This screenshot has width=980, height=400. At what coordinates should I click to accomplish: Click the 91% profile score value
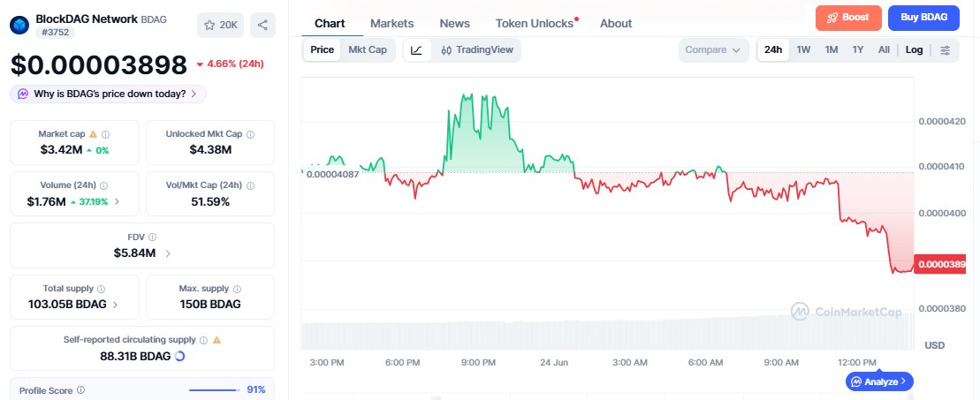click(x=256, y=390)
